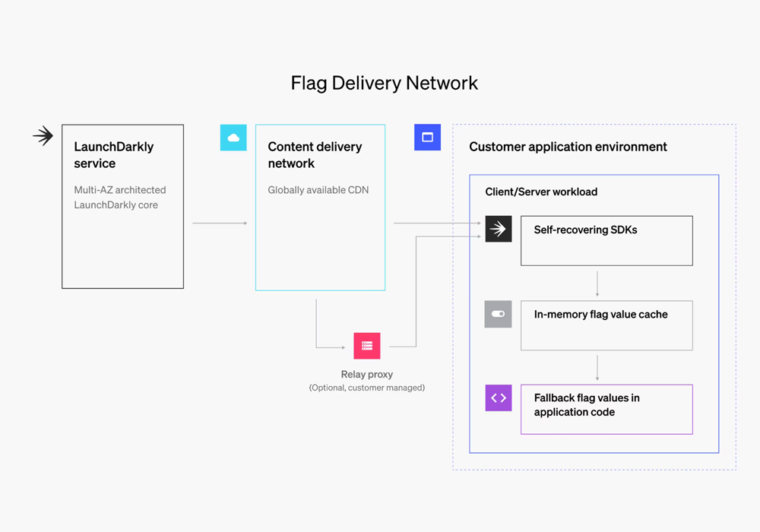Click the In-memory flag value cache box
The image size is (760, 532).
coord(606,325)
